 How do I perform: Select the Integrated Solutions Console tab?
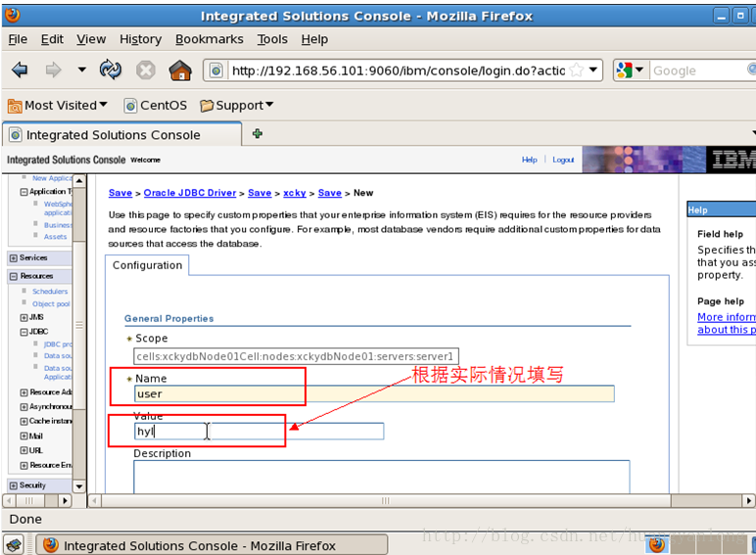[121, 134]
